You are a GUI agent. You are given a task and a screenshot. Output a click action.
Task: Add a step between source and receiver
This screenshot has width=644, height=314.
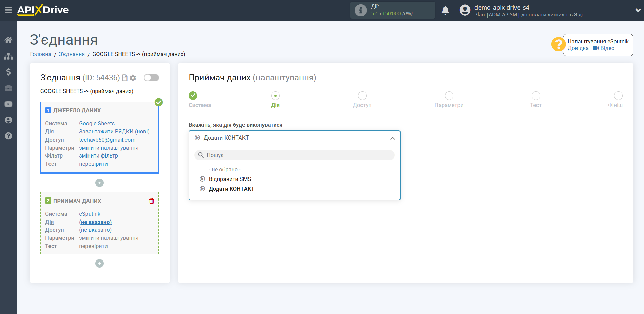tap(99, 183)
